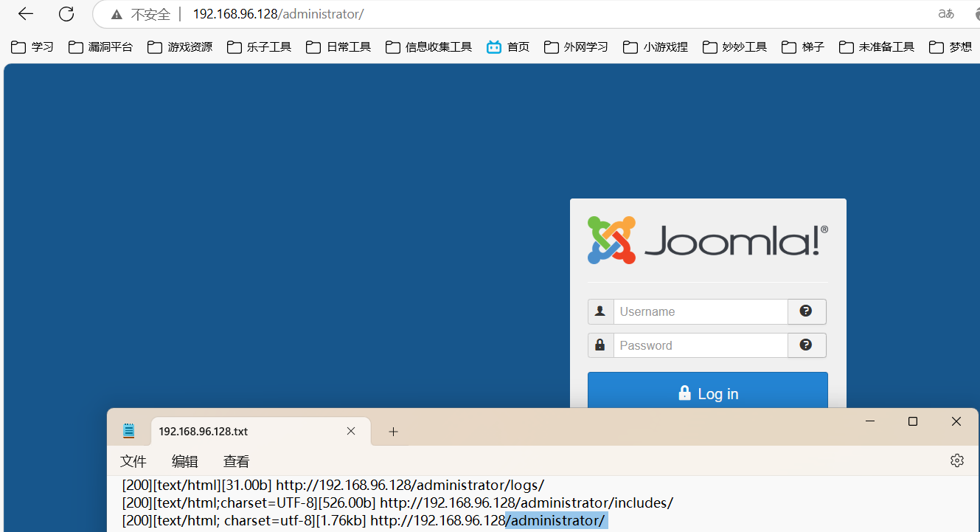Click the help icon next to Password
This screenshot has height=532, width=980.
(807, 345)
